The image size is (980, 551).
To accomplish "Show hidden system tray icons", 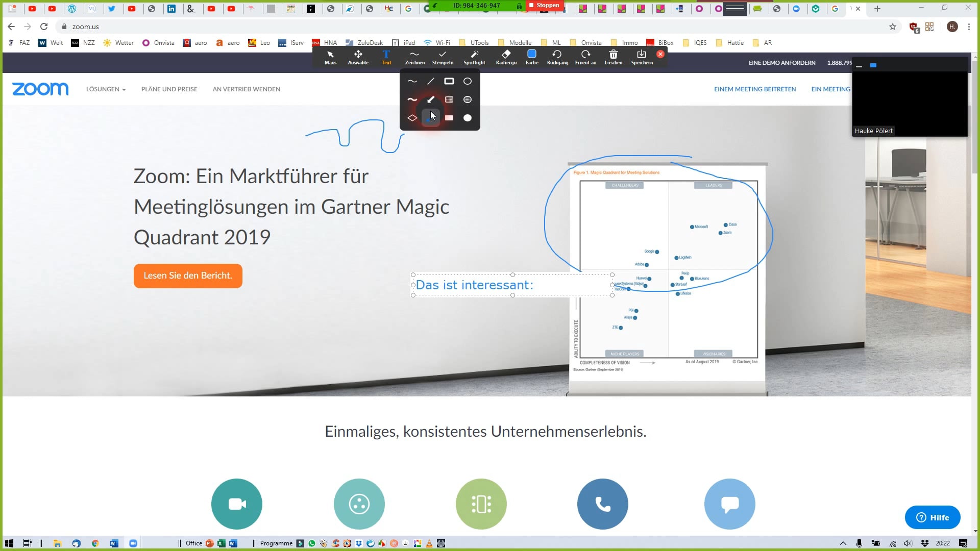I will coord(843,543).
